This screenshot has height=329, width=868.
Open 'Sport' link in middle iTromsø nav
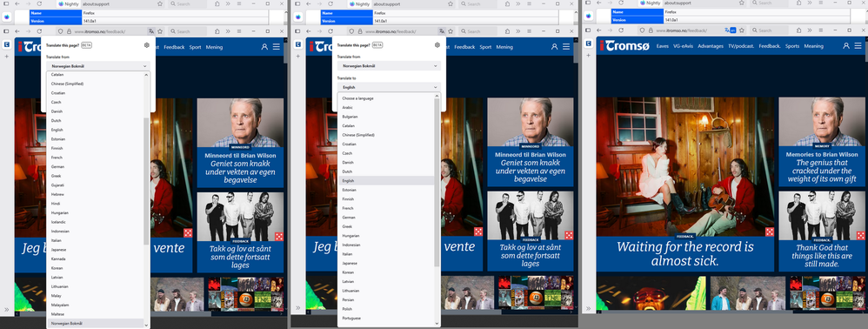point(485,47)
